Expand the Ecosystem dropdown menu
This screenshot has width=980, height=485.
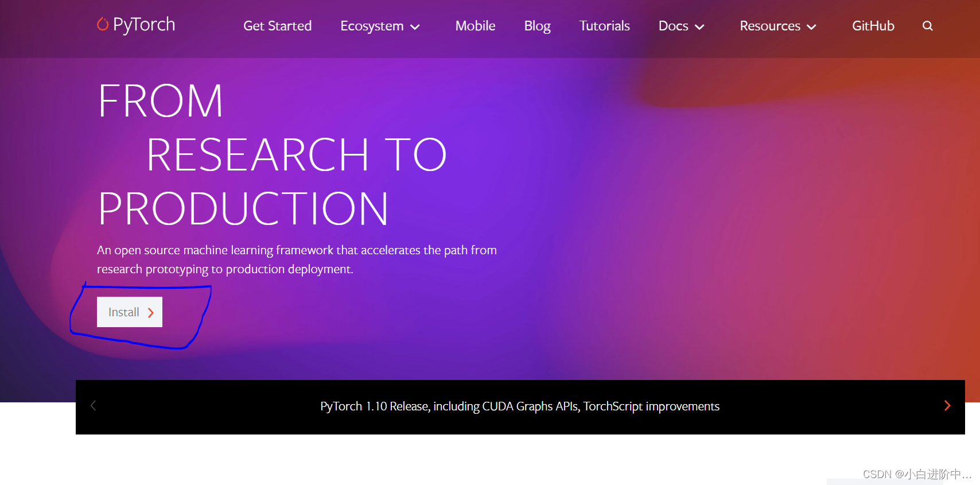(x=380, y=26)
